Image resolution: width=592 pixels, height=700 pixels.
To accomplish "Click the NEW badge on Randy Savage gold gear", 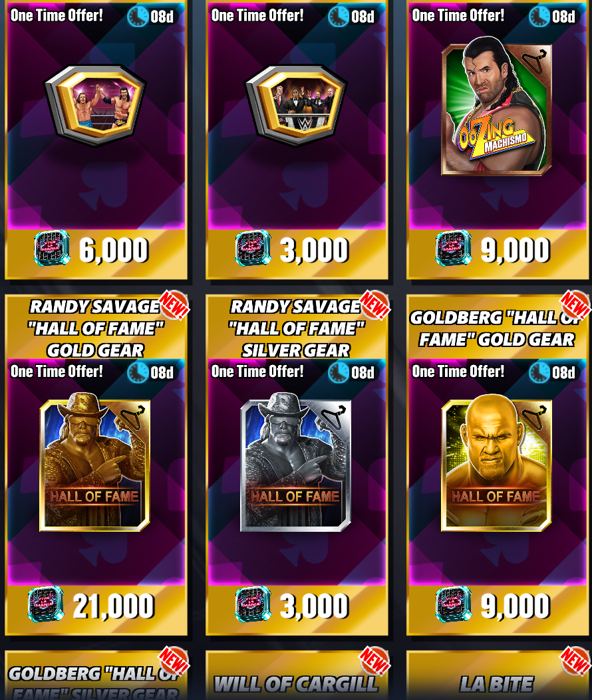I will point(174,305).
